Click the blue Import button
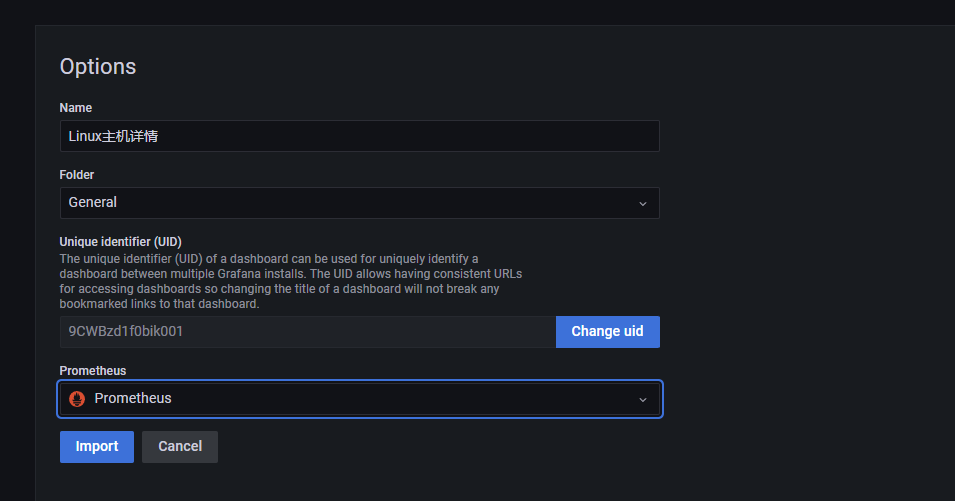The image size is (955, 501). coord(97,447)
